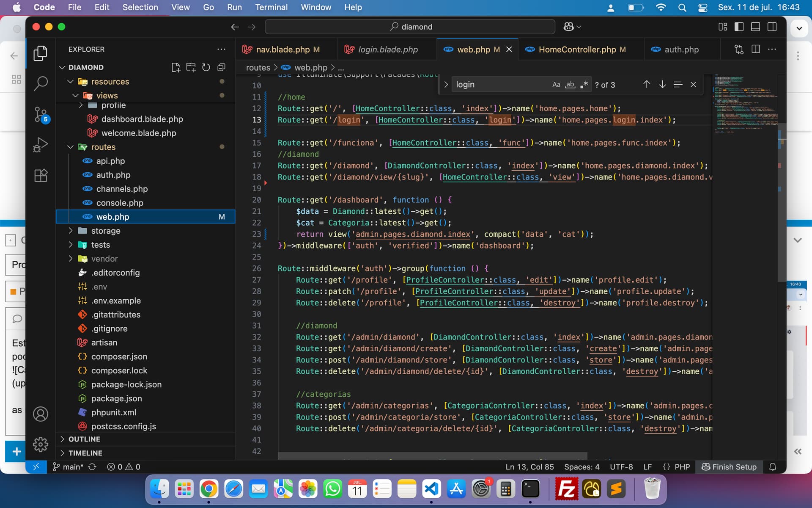Open Source Control view with 5 changes
The height and width of the screenshot is (508, 812).
click(x=41, y=114)
